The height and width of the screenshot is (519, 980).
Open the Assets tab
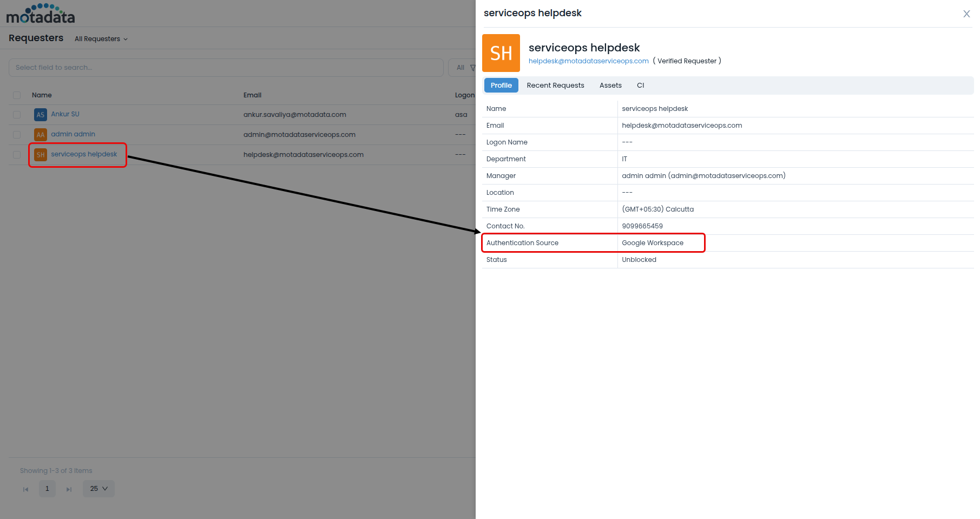coord(610,86)
